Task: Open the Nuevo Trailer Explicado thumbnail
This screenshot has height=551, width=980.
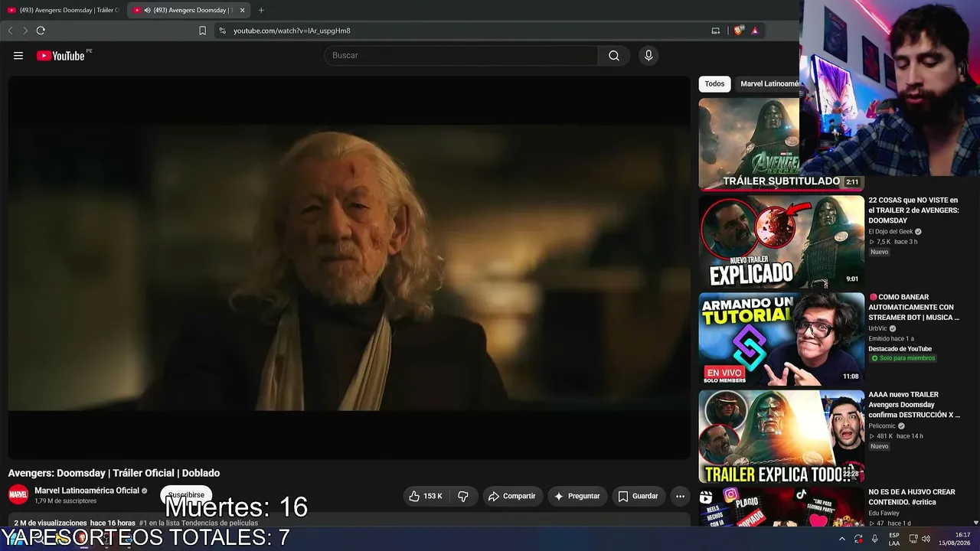Action: coord(781,241)
